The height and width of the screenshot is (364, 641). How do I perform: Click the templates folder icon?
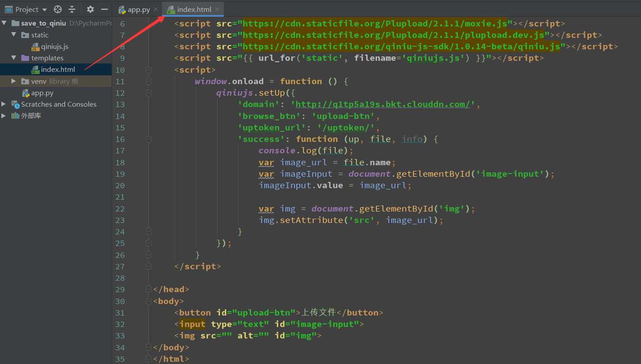tap(25, 58)
